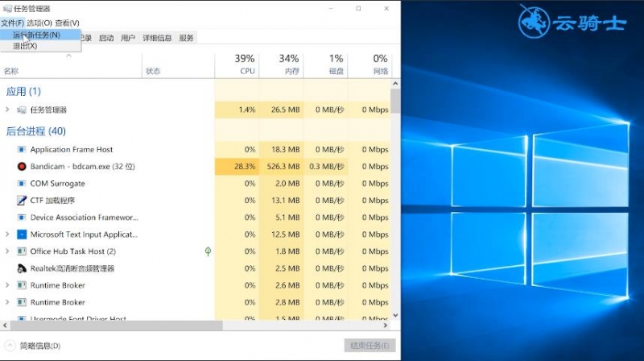The width and height of the screenshot is (644, 361).
Task: Click the CTF 加载程序 pen icon
Action: pyautogui.click(x=22, y=200)
